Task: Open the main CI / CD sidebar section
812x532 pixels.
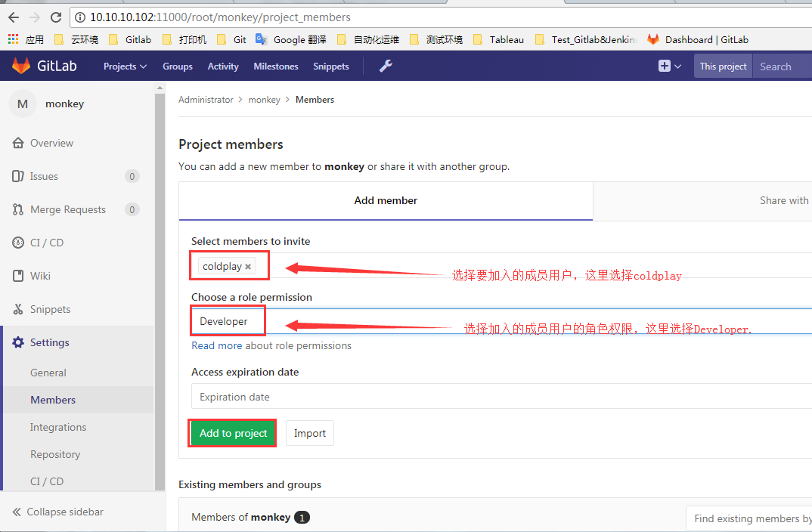Action: pyautogui.click(x=47, y=243)
